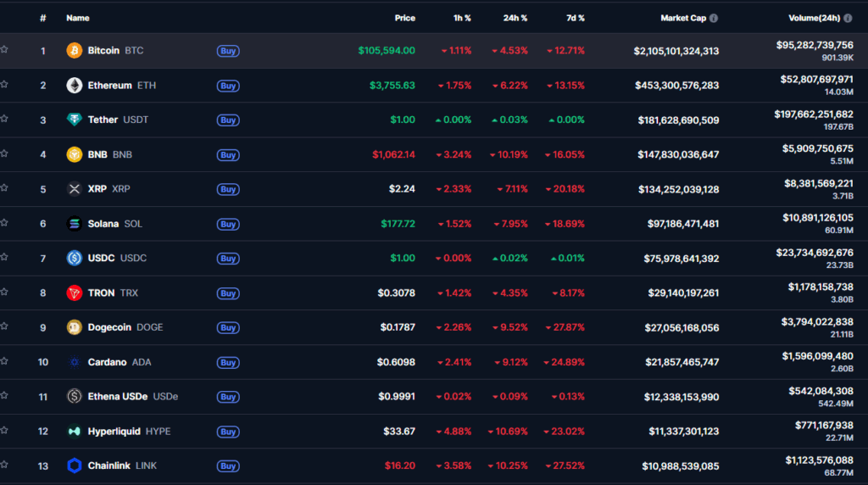The image size is (868, 485).
Task: Open the Volume(24h) info icon
Action: coord(848,19)
